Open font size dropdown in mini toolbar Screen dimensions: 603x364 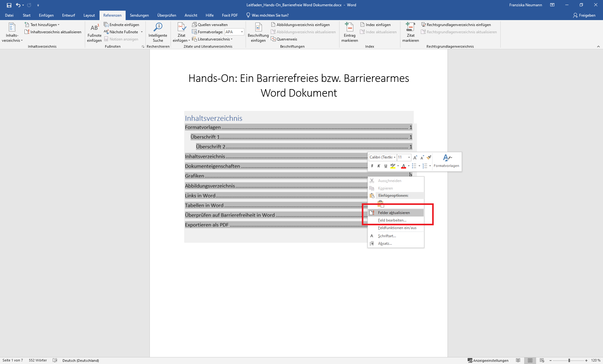(409, 157)
